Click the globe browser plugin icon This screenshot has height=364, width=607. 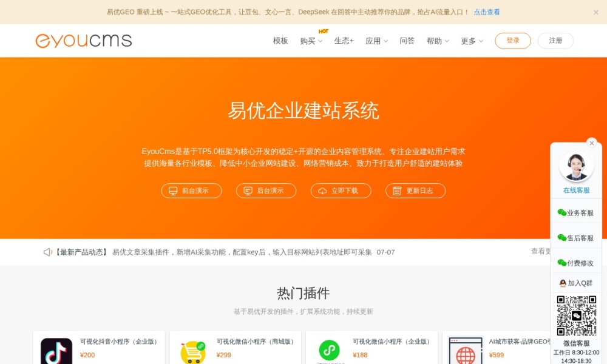tap(466, 351)
